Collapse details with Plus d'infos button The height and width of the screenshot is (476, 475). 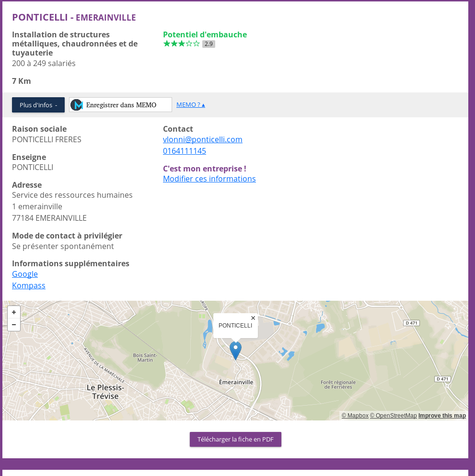[38, 105]
